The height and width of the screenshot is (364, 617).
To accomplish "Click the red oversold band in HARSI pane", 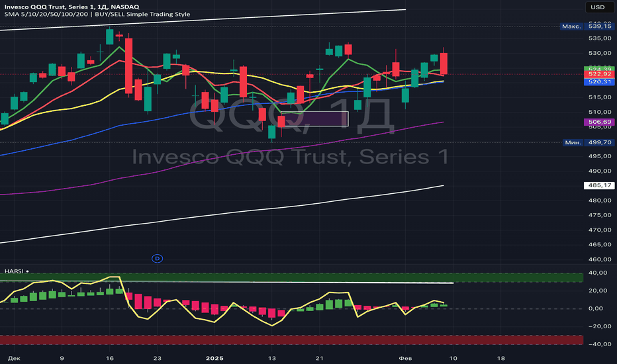I will click(291, 340).
